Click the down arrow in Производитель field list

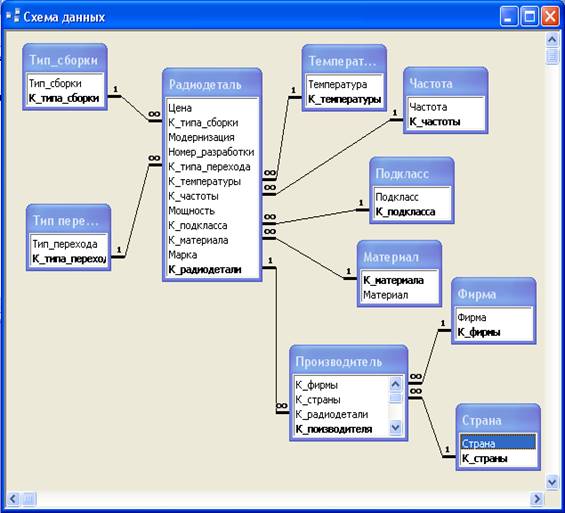pos(395,427)
